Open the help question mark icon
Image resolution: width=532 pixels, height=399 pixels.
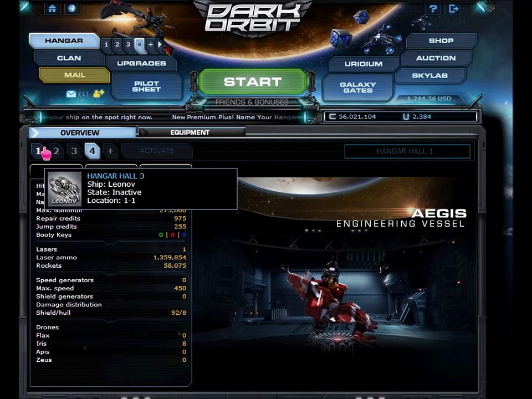(433, 8)
